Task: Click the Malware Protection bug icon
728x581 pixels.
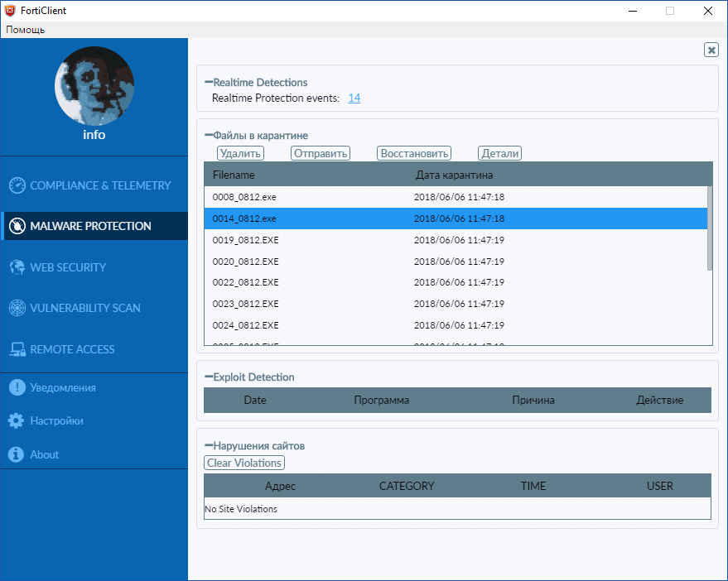Action: coord(17,226)
